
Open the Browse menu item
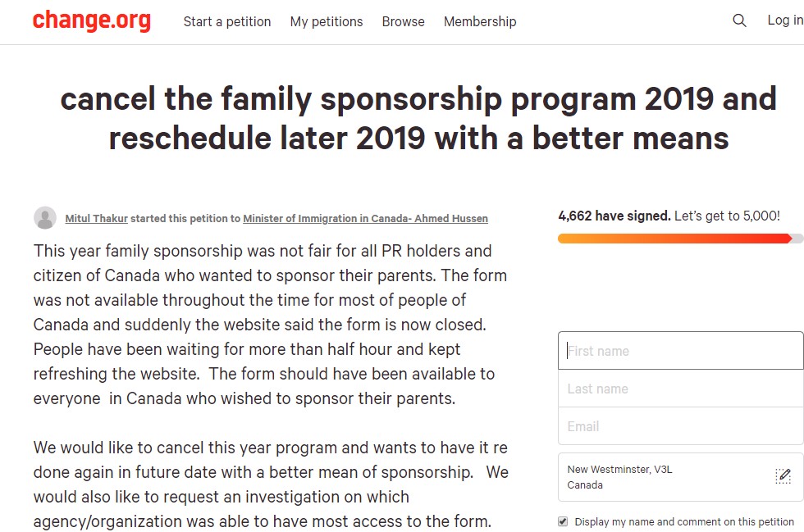[403, 21]
